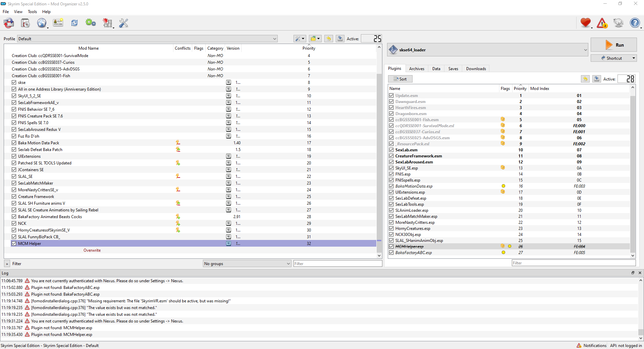
Task: Uncheck the Fuz Ro D'oh mod
Action: click(x=14, y=136)
